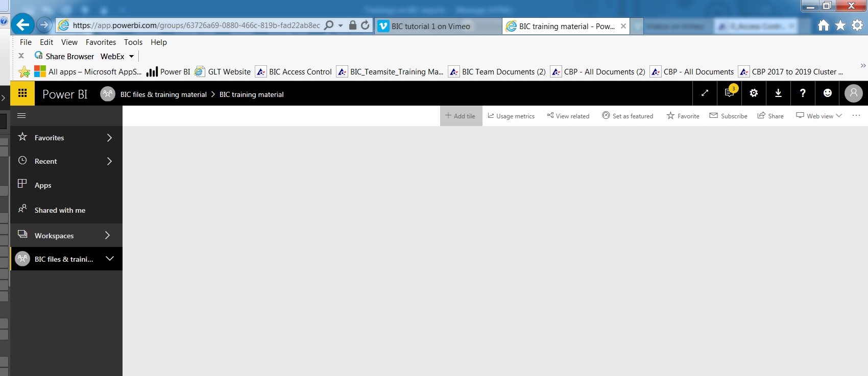Set dashboard as featured
This screenshot has height=376, width=868.
pyautogui.click(x=628, y=116)
